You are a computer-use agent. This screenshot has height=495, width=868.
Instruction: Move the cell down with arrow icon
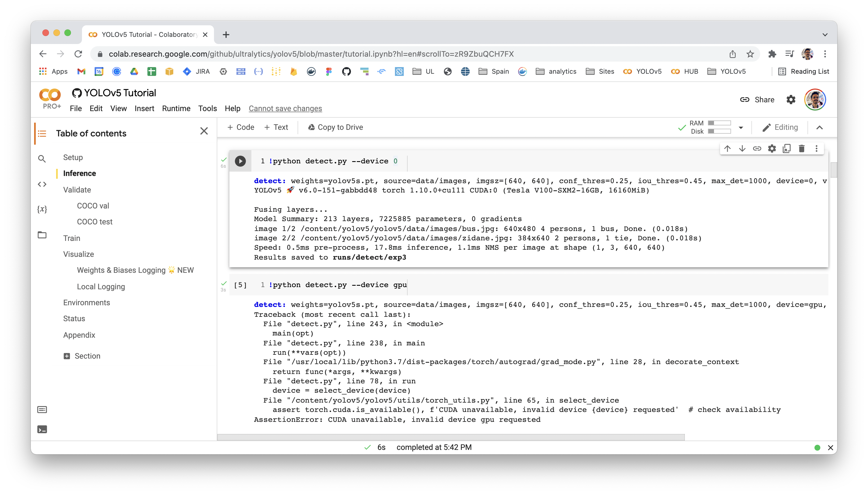(x=742, y=148)
